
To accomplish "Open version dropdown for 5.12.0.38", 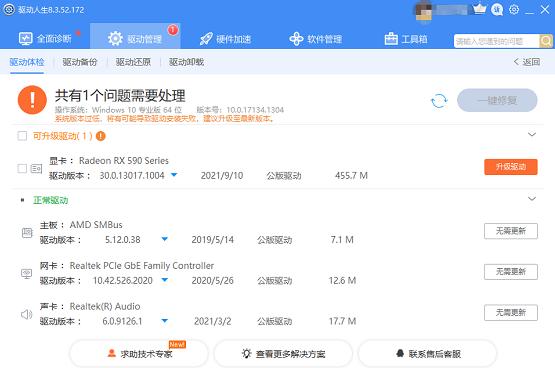I will 165,239.
